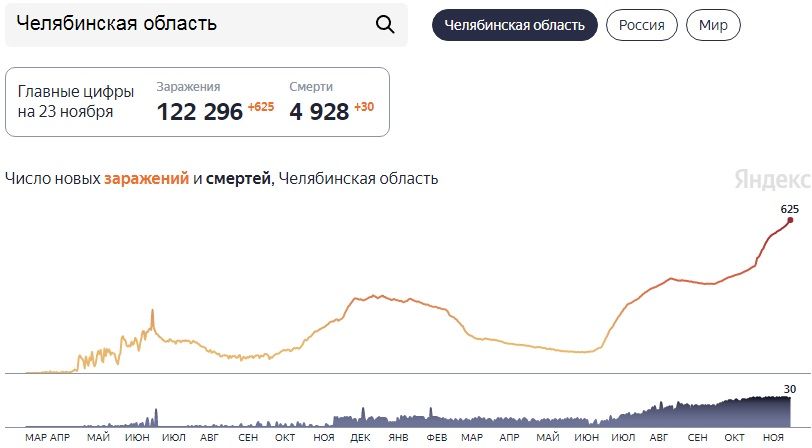This screenshot has height=448, width=812.
Task: Click orange word "заражений" in chart title
Action: [146, 179]
